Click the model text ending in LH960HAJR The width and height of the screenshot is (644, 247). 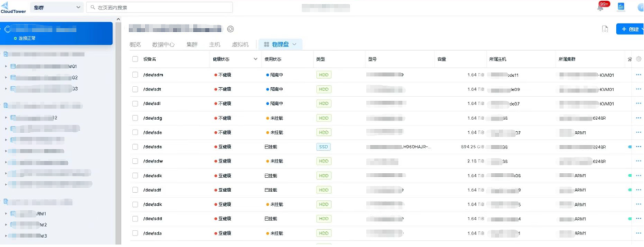tap(399, 147)
